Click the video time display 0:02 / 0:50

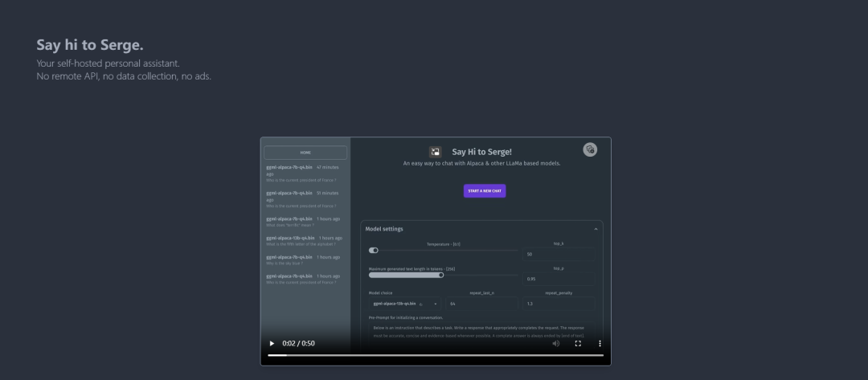pos(298,344)
